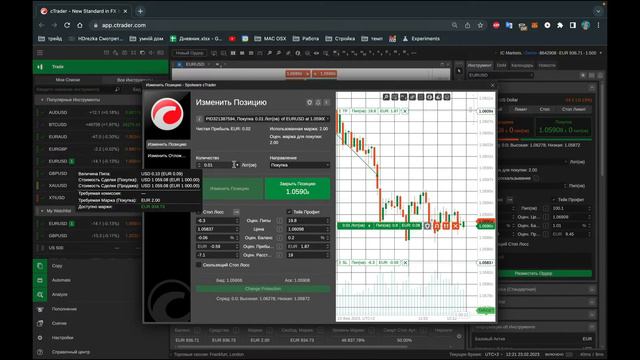
Task: Click the quantity field showing 0.01
Action: point(217,165)
